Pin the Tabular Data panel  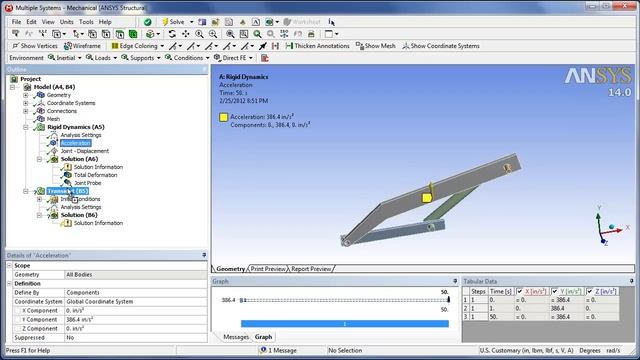(x=631, y=281)
